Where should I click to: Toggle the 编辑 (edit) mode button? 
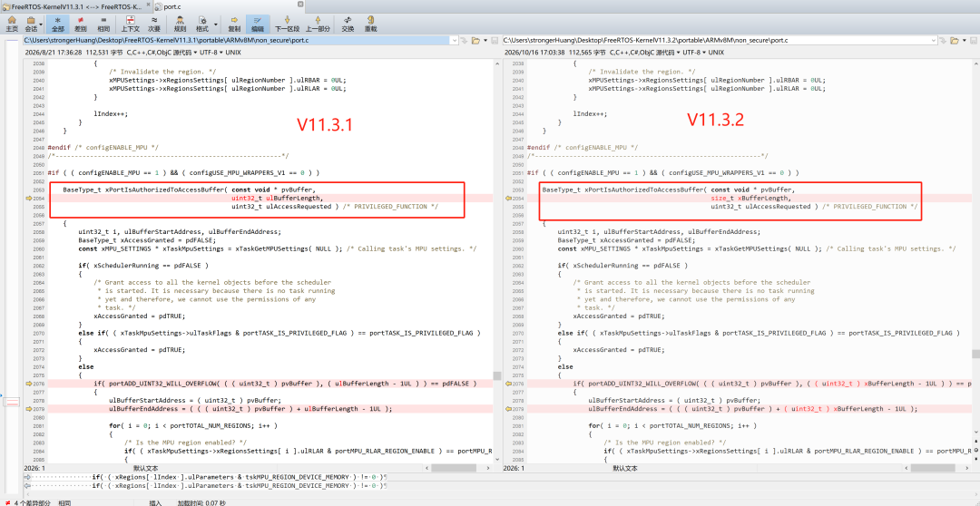[x=258, y=24]
